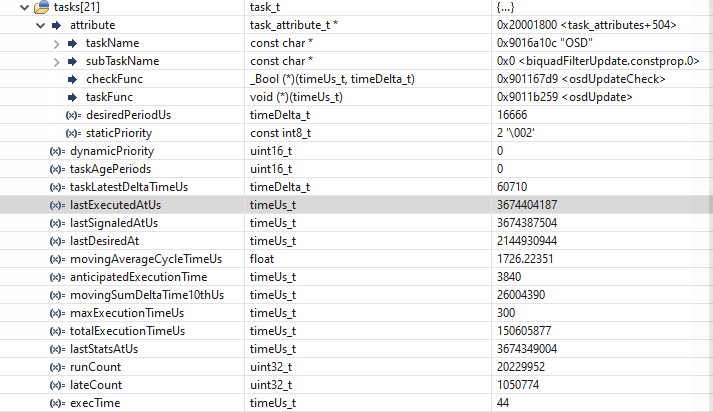Click the lastExecutedAtUs variable icon
Viewport: 713px width, 412px height.
(x=57, y=205)
